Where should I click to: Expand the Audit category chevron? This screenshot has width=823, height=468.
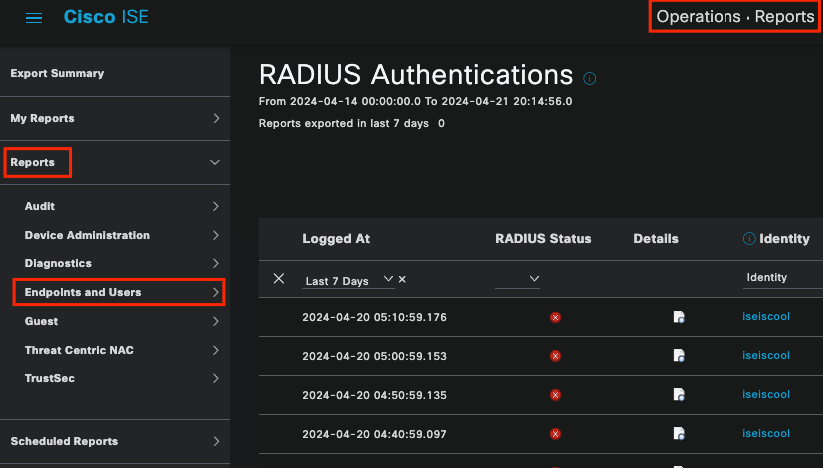[216, 206]
